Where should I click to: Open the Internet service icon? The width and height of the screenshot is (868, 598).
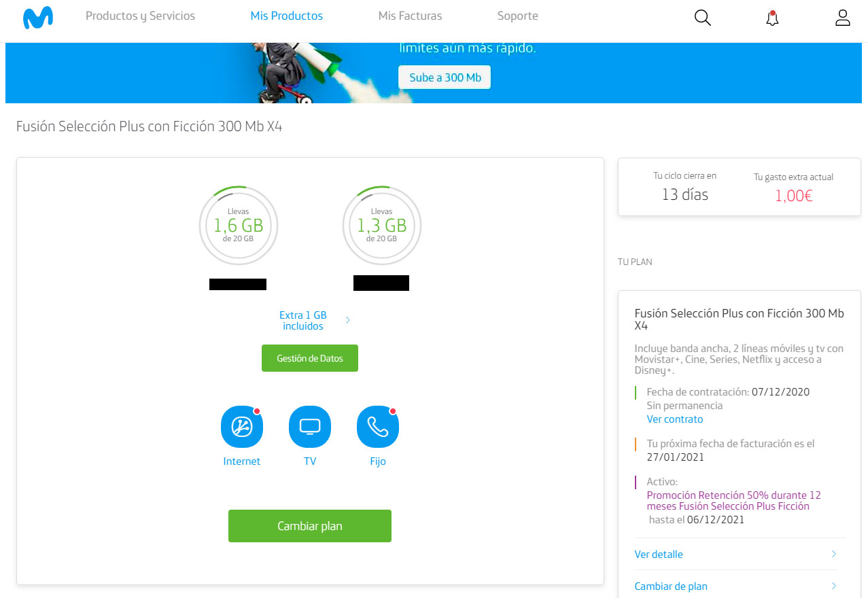242,427
